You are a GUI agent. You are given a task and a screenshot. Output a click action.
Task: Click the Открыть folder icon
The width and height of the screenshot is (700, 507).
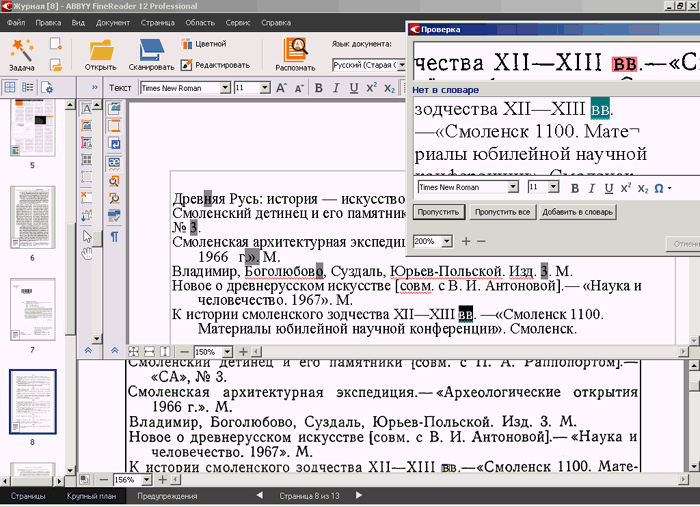101,50
